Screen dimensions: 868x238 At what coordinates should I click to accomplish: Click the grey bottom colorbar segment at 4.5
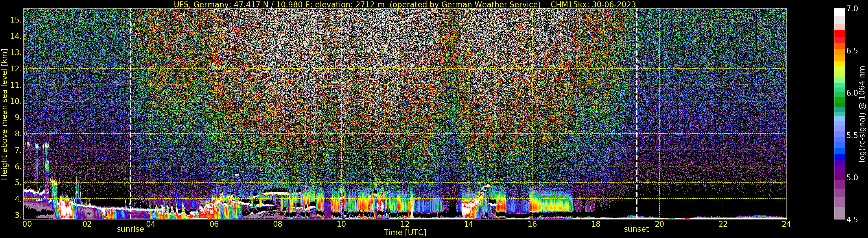pyautogui.click(x=839, y=213)
